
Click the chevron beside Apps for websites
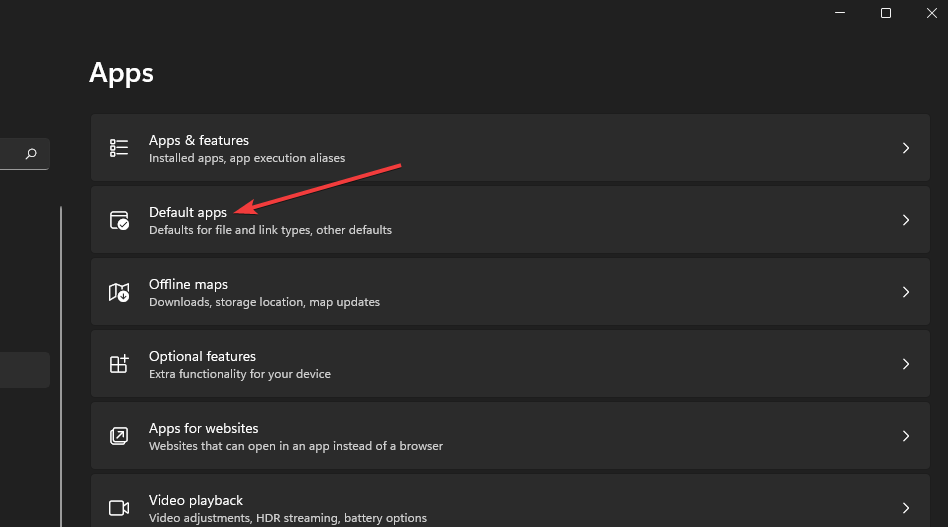click(x=905, y=436)
